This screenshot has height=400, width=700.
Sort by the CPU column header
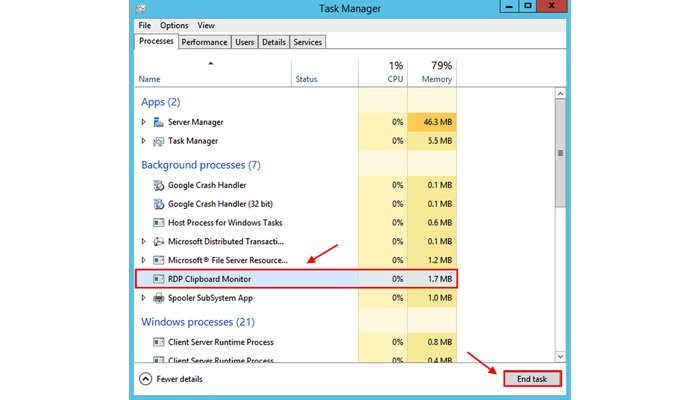tap(383, 72)
